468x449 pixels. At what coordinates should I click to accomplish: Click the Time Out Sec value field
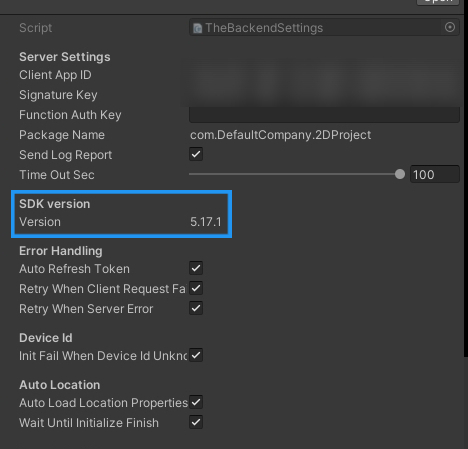coord(435,174)
